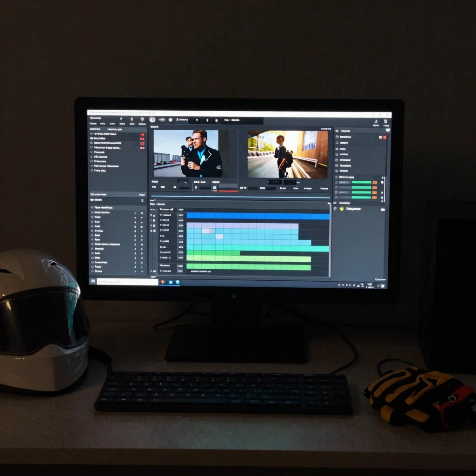Click the vertical scrollbar beside the green level bars
The width and height of the screenshot is (476, 476).
coord(384,189)
